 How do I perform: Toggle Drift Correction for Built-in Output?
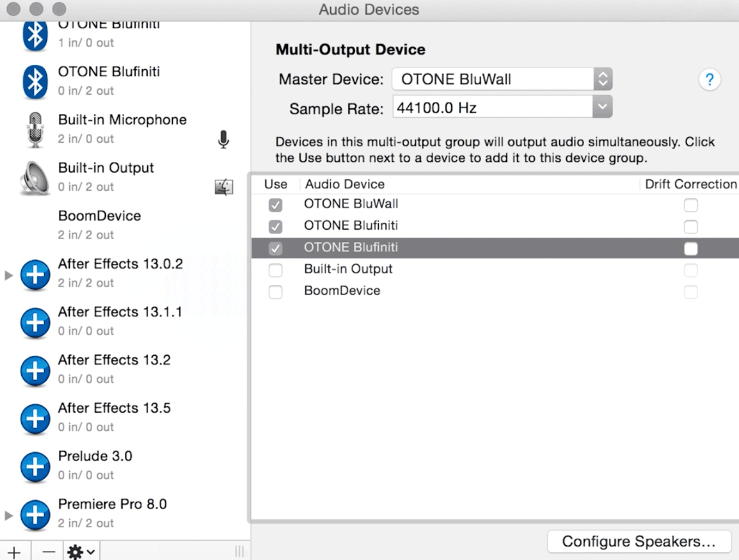point(691,270)
